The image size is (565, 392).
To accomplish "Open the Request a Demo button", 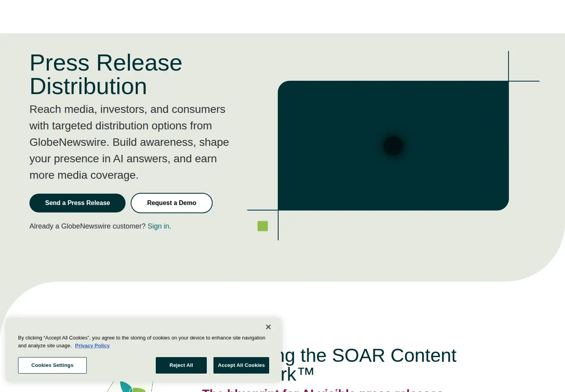I will [x=171, y=203].
